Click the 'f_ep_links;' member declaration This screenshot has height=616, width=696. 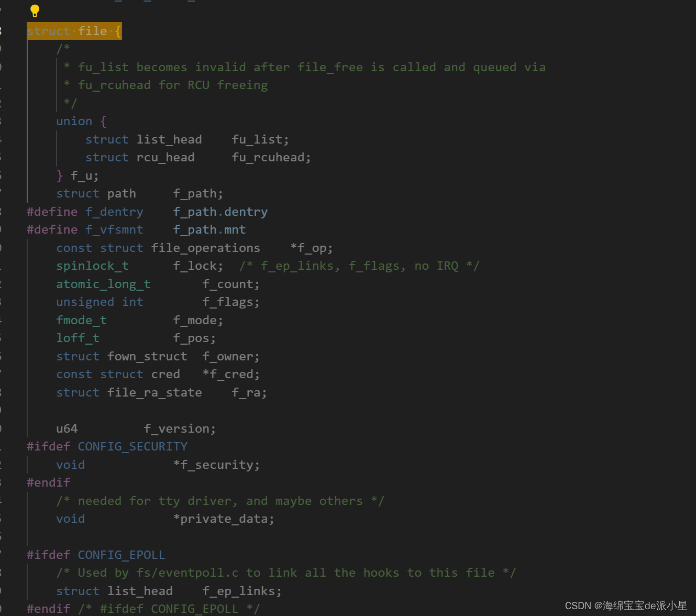tap(242, 591)
